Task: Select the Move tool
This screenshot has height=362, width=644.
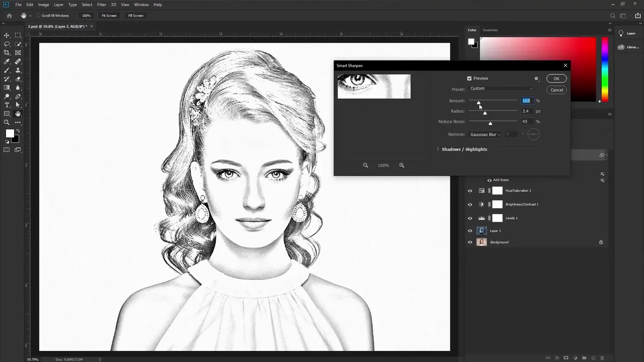Action: click(7, 35)
